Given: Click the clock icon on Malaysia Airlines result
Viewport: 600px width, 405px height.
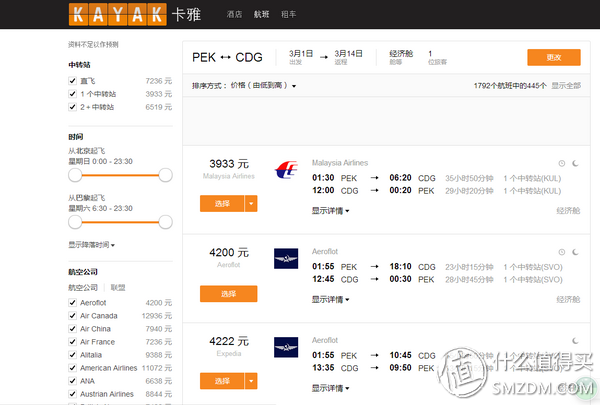Looking at the screenshot, I should pos(562,163).
